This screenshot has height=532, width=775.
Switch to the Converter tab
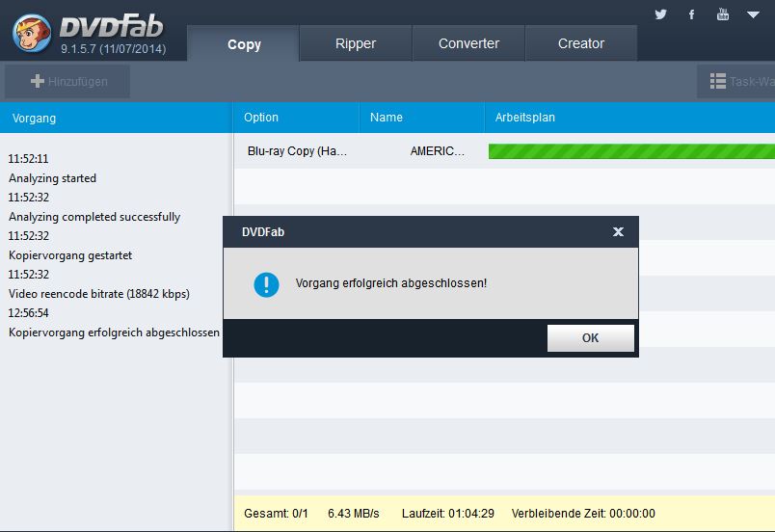468,43
